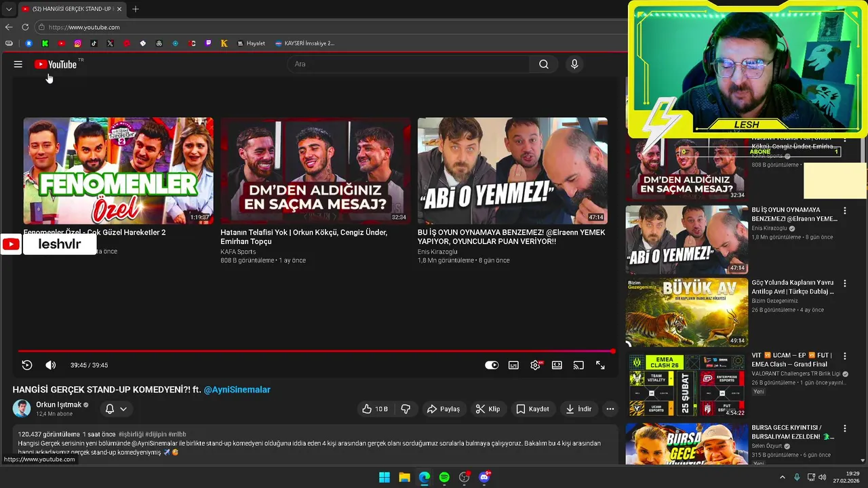Click the search magnifier button
The image size is (868, 488).
pos(544,64)
